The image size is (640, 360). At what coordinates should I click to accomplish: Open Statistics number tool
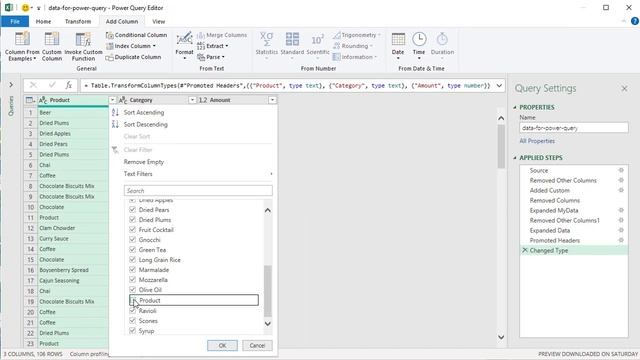pos(267,46)
